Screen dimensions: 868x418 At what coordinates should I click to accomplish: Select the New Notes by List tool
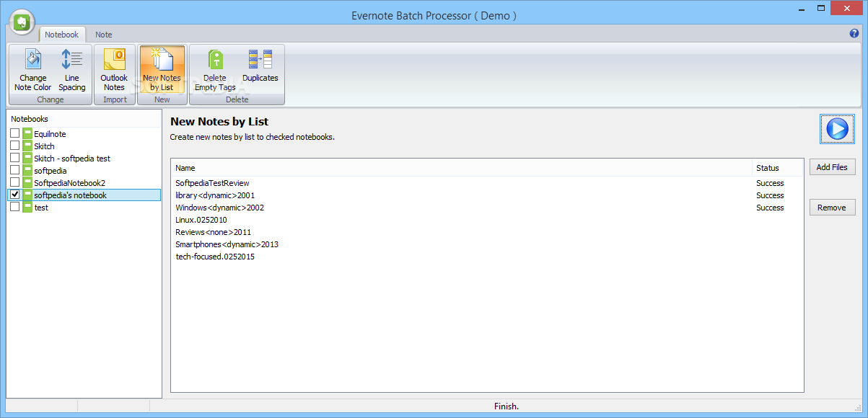(162, 70)
